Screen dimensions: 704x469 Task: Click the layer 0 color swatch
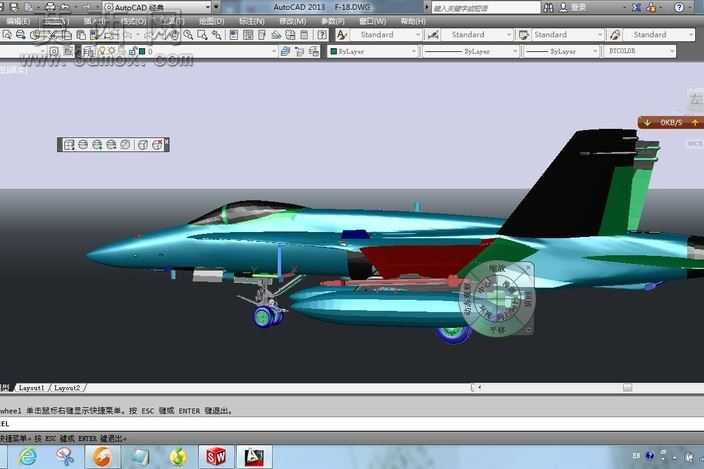coord(142,52)
